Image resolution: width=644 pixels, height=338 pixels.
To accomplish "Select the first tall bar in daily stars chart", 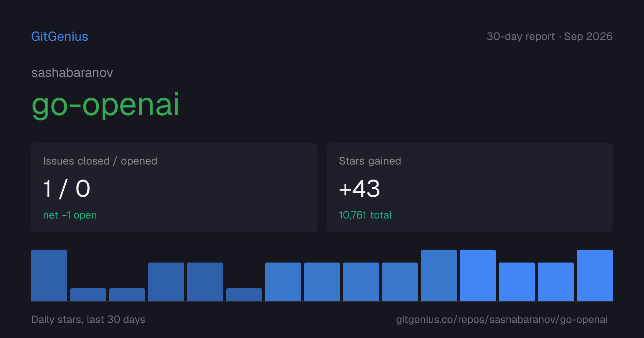I will click(49, 275).
